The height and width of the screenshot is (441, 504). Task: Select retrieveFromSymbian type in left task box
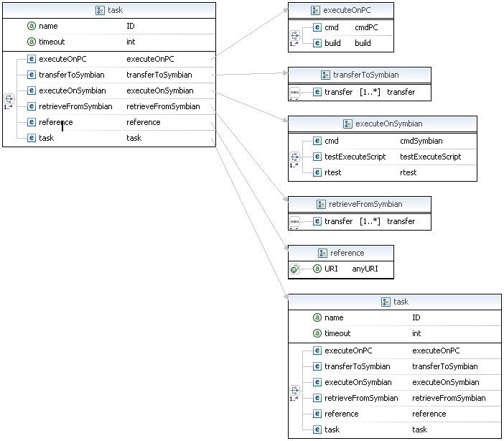[163, 106]
